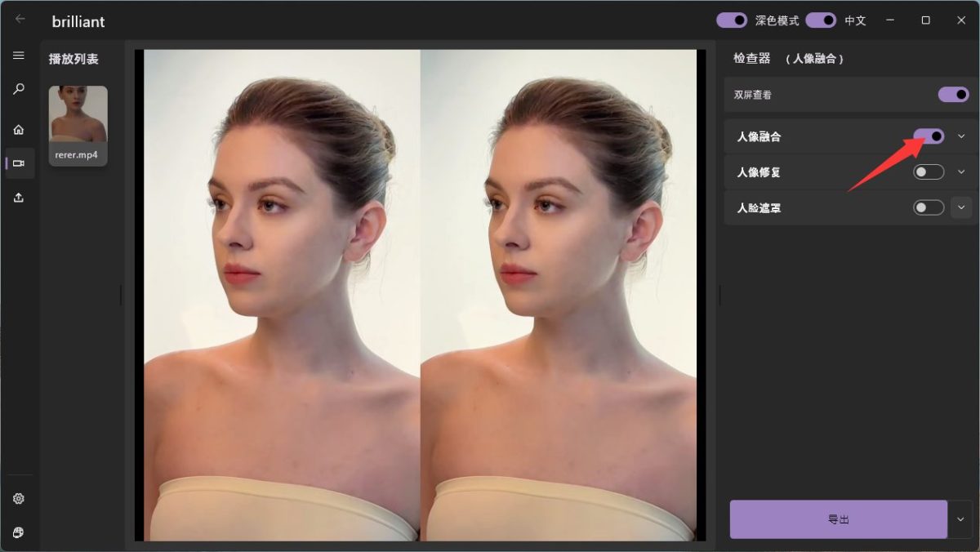This screenshot has width=980, height=552.
Task: Disable the 人像融合 toggle
Action: coord(929,136)
